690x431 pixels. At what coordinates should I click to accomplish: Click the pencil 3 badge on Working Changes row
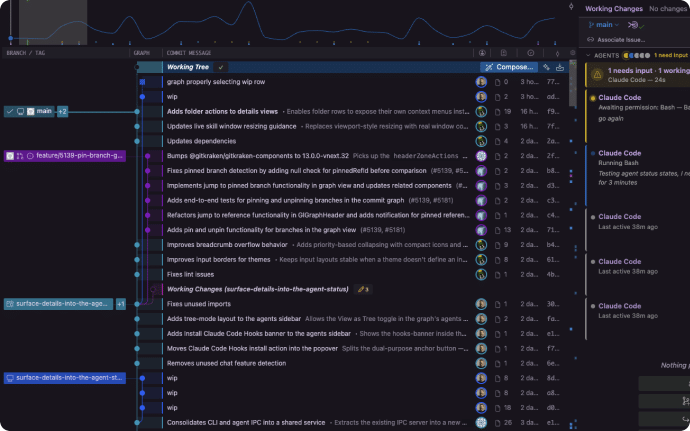click(363, 289)
